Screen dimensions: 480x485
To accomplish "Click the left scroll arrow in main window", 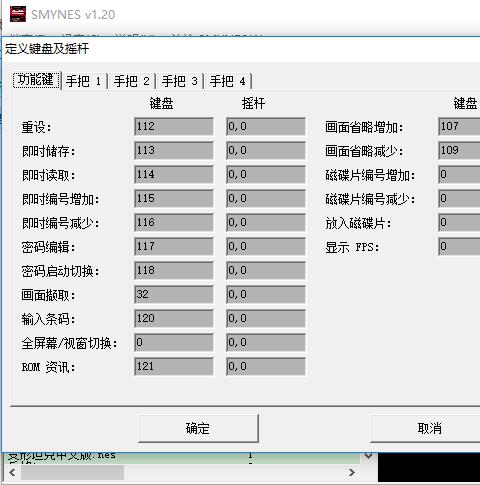I will click(12, 472).
